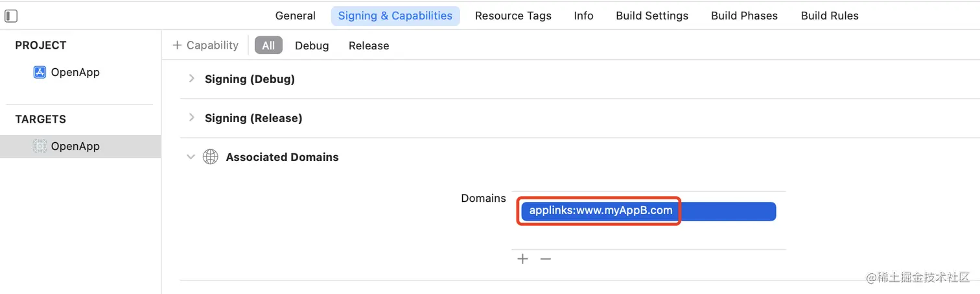Click the PROJECT section header
The height and width of the screenshot is (294, 980).
(41, 45)
